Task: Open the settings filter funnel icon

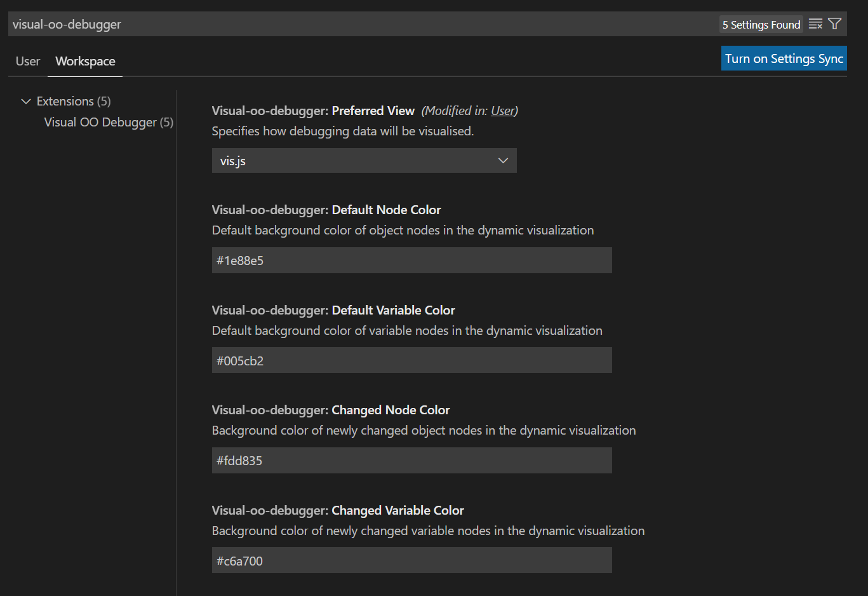Action: click(x=835, y=24)
